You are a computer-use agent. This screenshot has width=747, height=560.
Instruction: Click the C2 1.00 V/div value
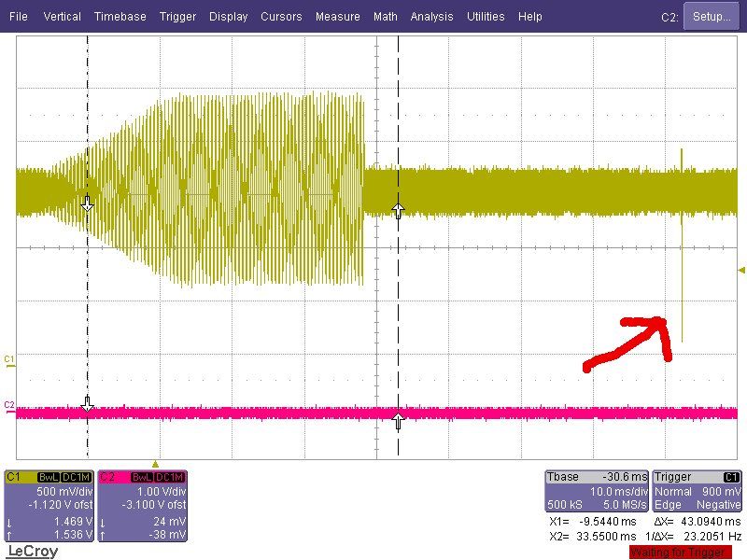[x=162, y=492]
